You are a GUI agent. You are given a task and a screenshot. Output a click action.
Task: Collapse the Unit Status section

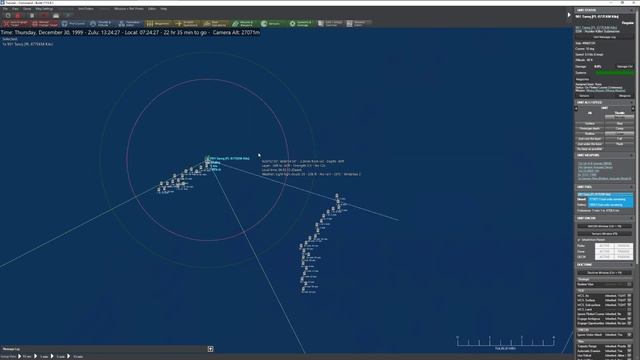pyautogui.click(x=631, y=10)
